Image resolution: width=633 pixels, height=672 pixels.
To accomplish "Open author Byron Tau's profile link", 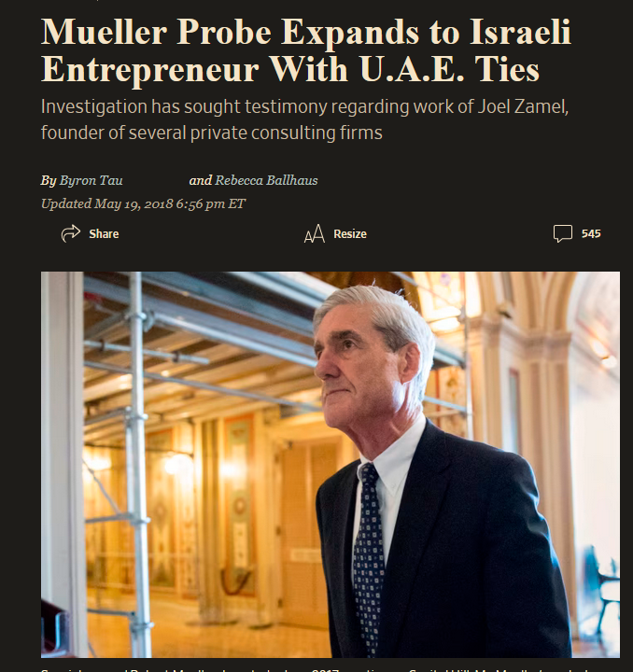I will point(91,180).
